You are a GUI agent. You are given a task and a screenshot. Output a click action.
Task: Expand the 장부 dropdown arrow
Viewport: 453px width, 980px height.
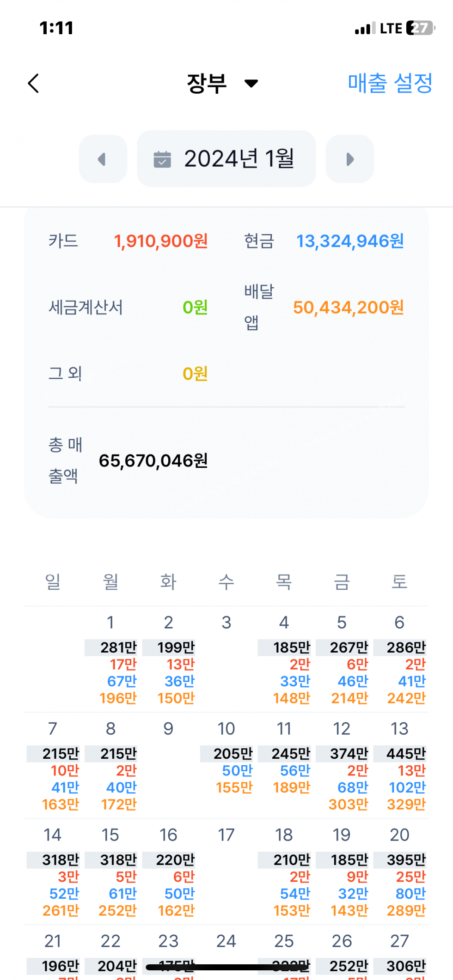[251, 84]
